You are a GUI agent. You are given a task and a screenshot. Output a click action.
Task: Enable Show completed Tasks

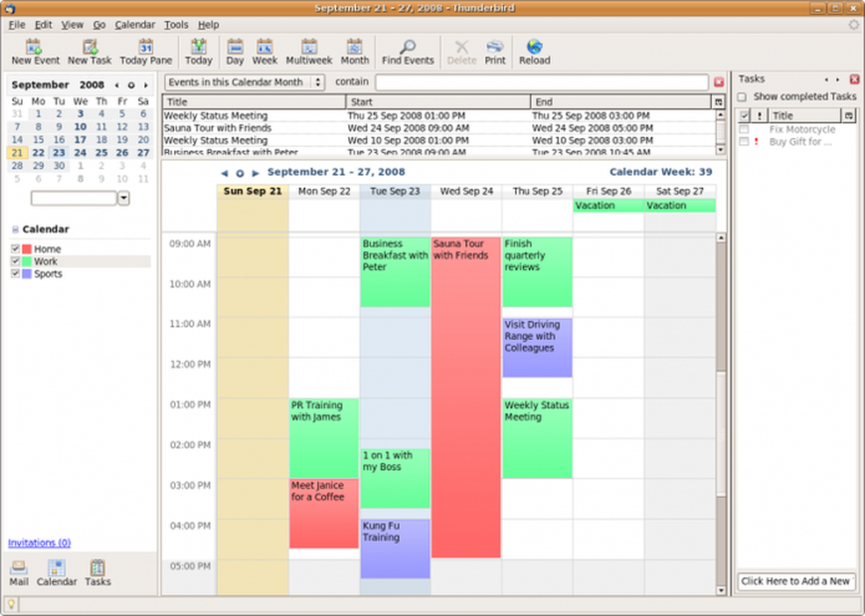pos(743,97)
